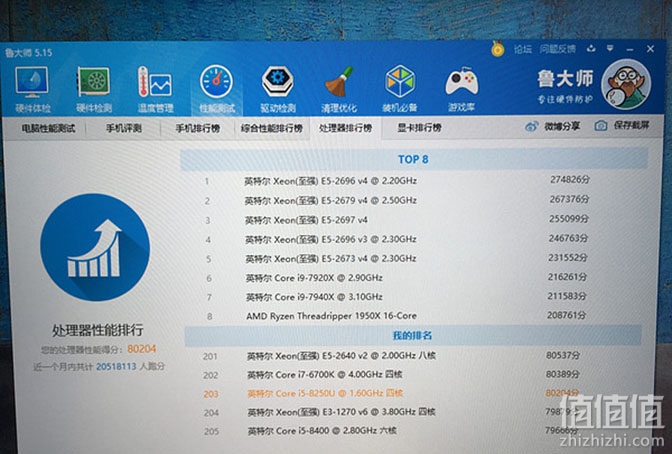Image resolution: width=672 pixels, height=454 pixels.
Task: Select row Core i5-8400 @ 2.80GHz
Action: (x=393, y=431)
